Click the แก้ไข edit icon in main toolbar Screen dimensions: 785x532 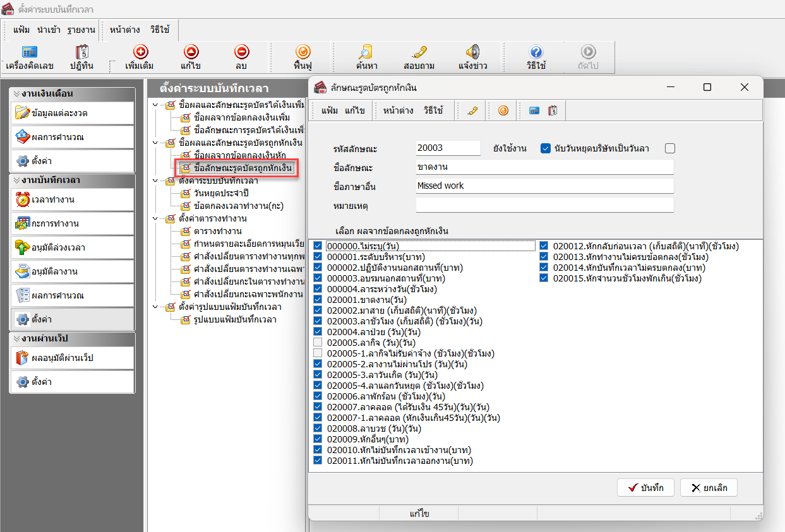pos(191,53)
